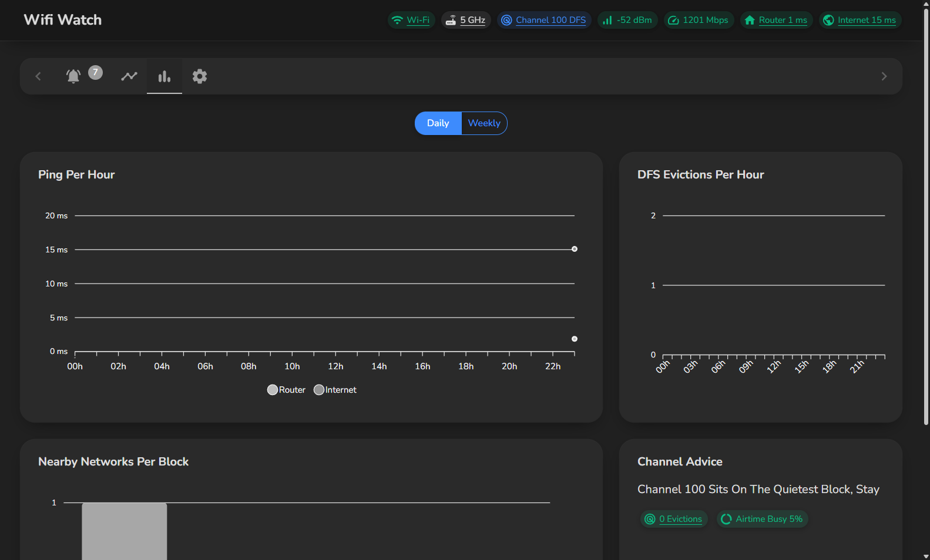Open the Router 1 ms chip
The height and width of the screenshot is (560, 930).
776,20
